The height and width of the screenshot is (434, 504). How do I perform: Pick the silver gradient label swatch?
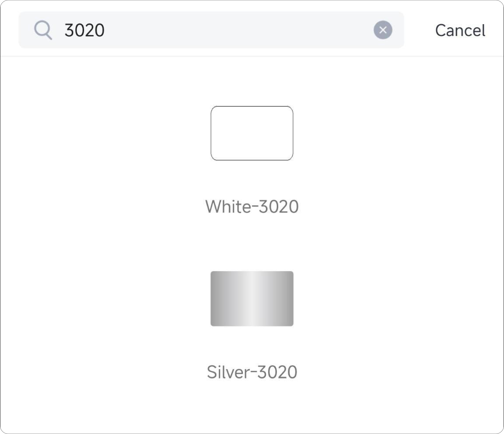coord(252,299)
